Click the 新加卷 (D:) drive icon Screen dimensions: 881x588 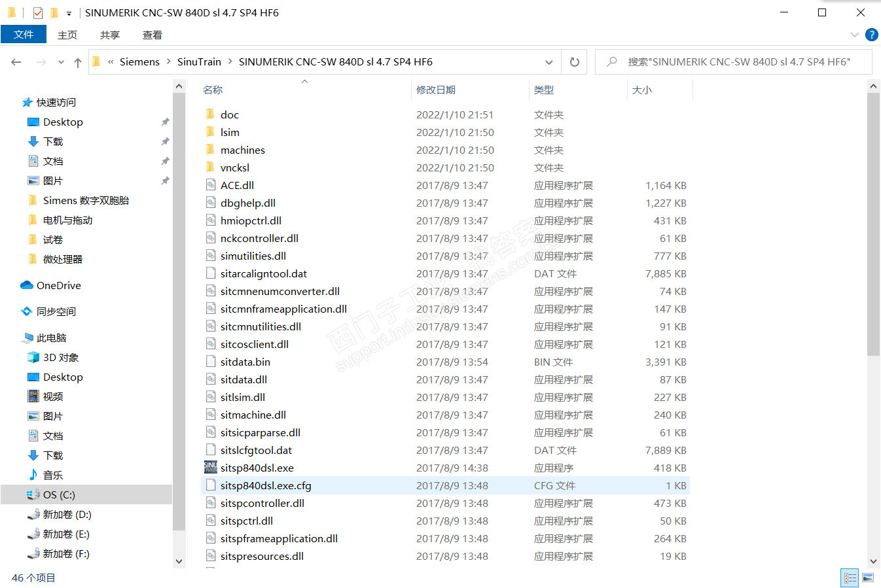tap(33, 514)
